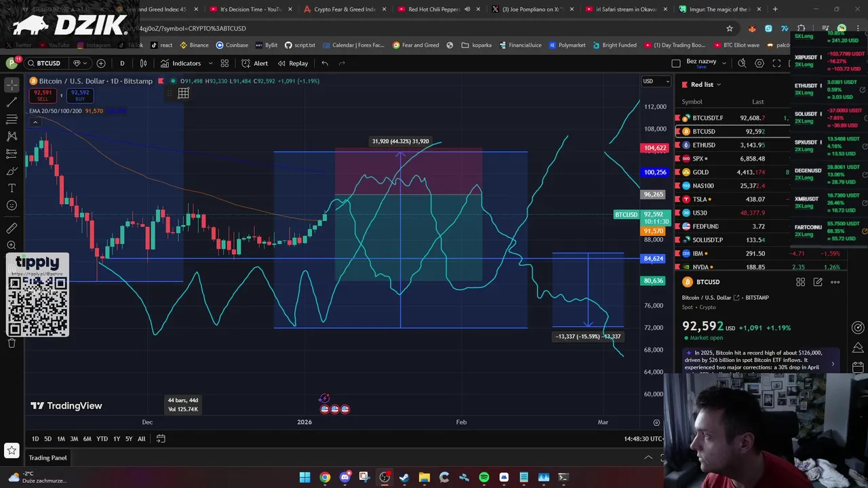Toggle the red flag on the NVDA row
This screenshot has height=488, width=868.
[678, 267]
